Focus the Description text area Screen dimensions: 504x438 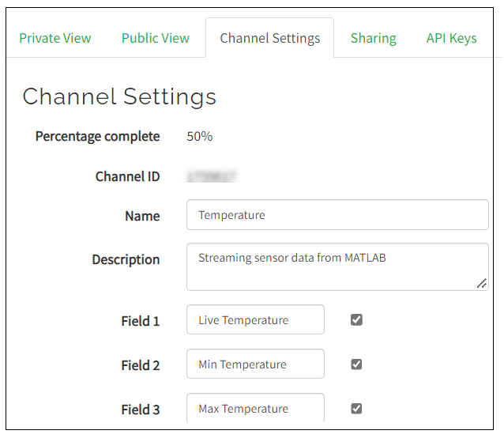[x=337, y=266]
